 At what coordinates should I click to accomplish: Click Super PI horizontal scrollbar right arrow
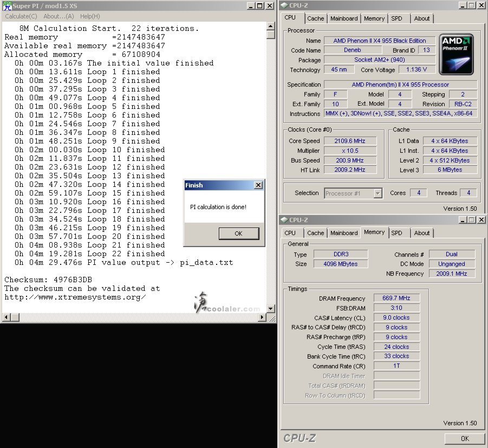[262, 317]
